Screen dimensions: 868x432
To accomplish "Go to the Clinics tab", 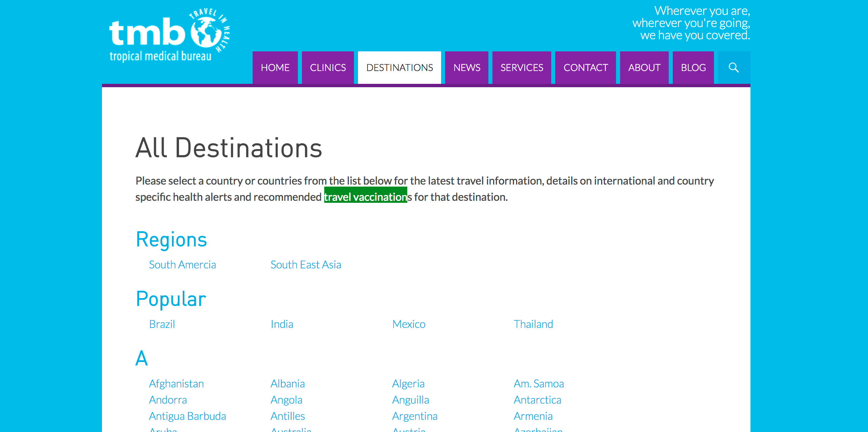I will point(328,68).
